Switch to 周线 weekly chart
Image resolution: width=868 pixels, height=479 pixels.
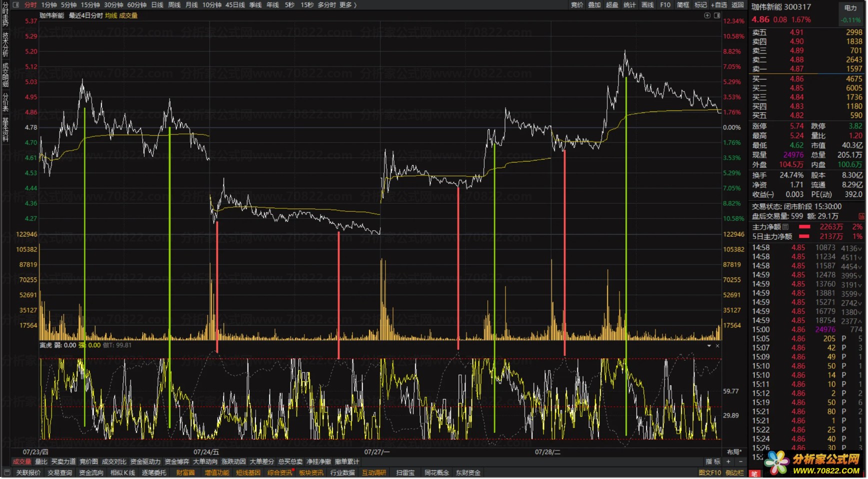click(174, 5)
